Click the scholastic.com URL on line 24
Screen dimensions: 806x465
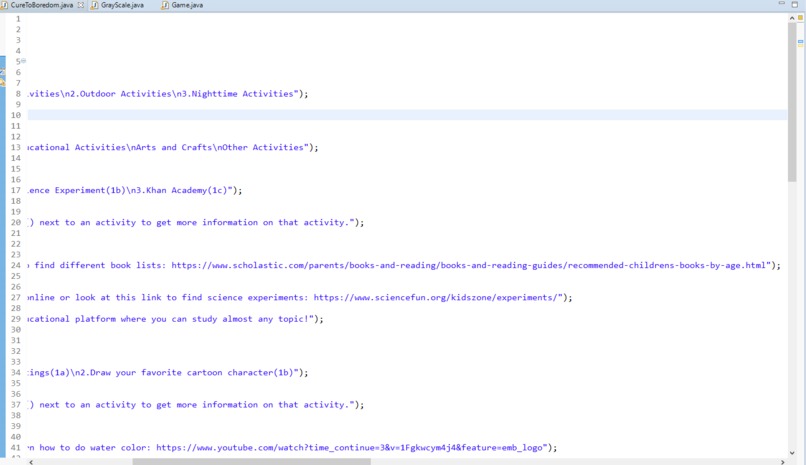468,265
